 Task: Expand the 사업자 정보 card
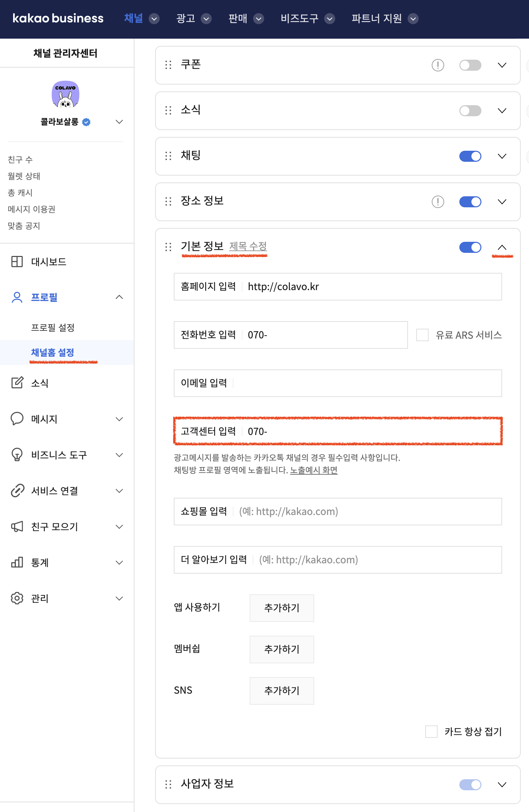[502, 785]
